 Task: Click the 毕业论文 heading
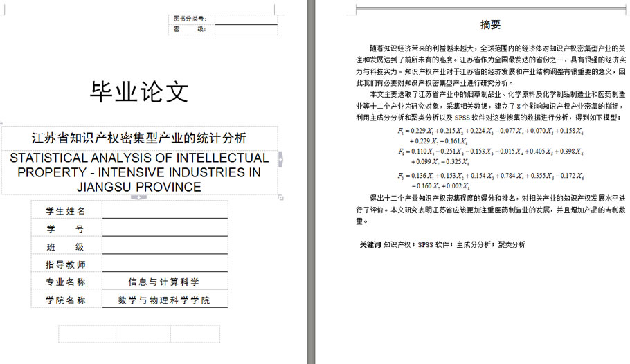pyautogui.click(x=139, y=91)
